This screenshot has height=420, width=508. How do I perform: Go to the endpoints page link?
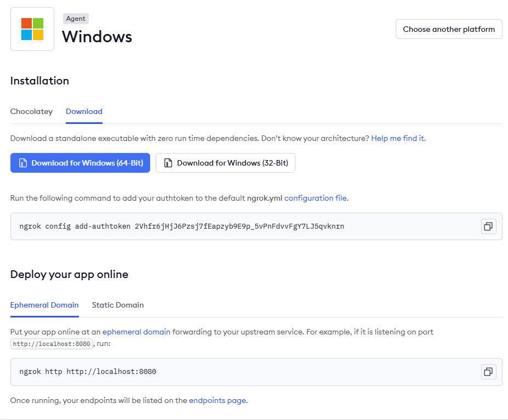[x=218, y=401]
